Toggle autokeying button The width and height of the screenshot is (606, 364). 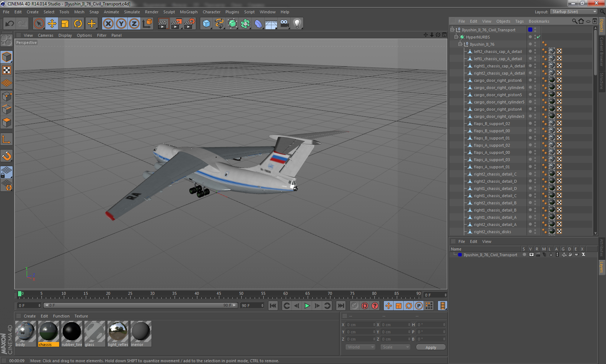click(x=365, y=306)
